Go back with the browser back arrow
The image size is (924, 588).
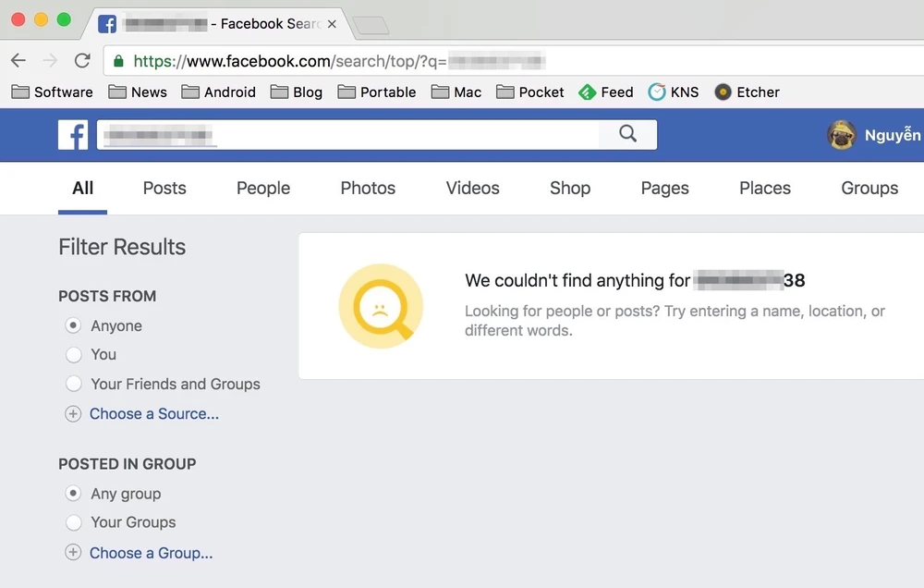18,61
